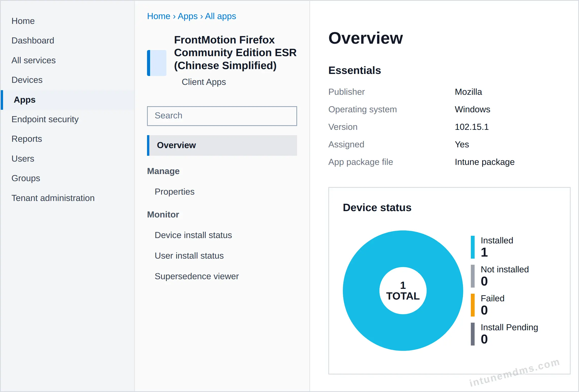Click the FrontMotion Firefox app icon
The height and width of the screenshot is (392, 579).
[x=157, y=63]
